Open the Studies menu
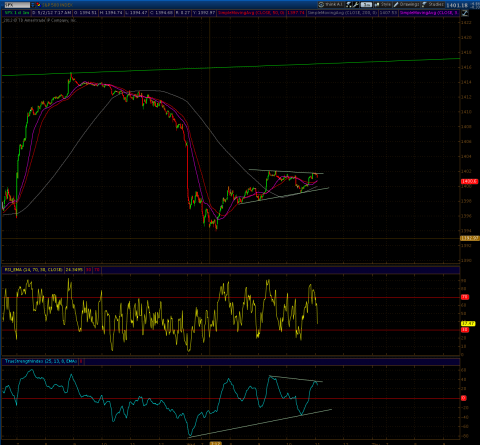480x445 pixels. pos(433,4)
